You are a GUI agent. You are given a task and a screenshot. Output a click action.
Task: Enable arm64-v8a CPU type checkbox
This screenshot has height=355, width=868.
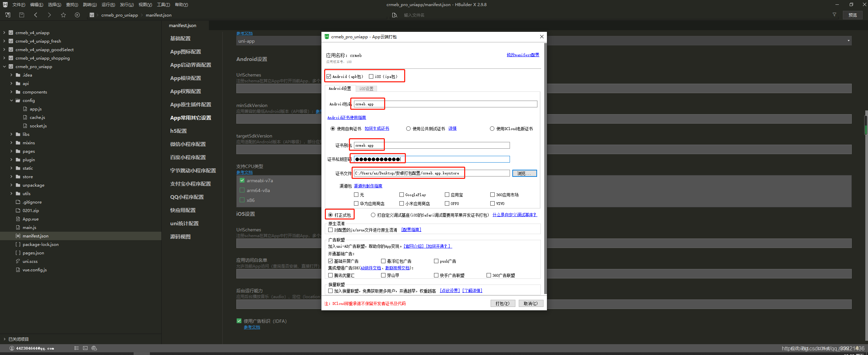point(242,190)
